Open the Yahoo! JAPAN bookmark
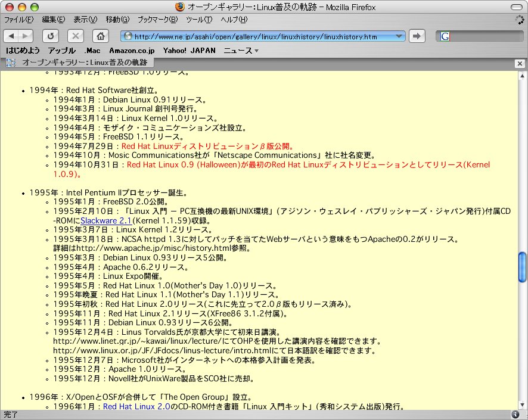The height and width of the screenshot is (420, 528). tap(190, 51)
